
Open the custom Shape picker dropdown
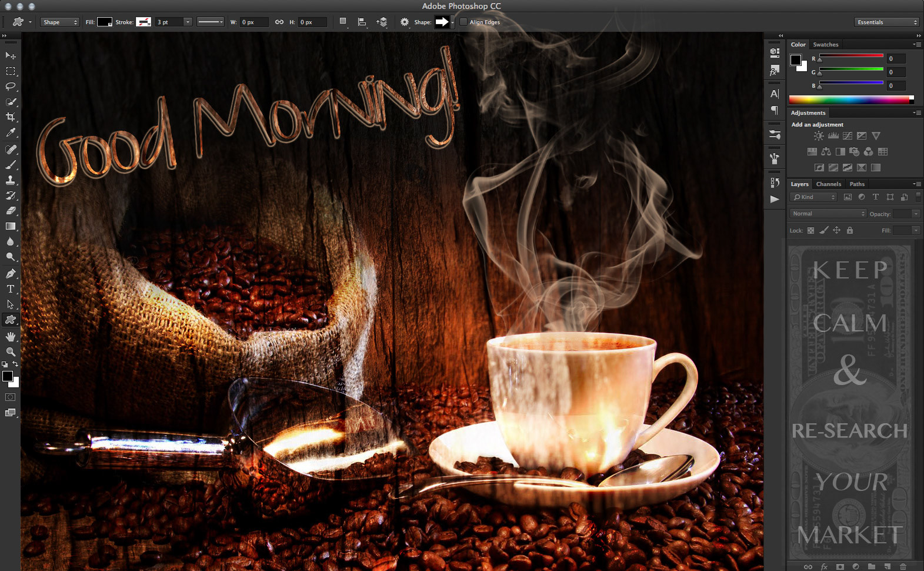click(452, 22)
